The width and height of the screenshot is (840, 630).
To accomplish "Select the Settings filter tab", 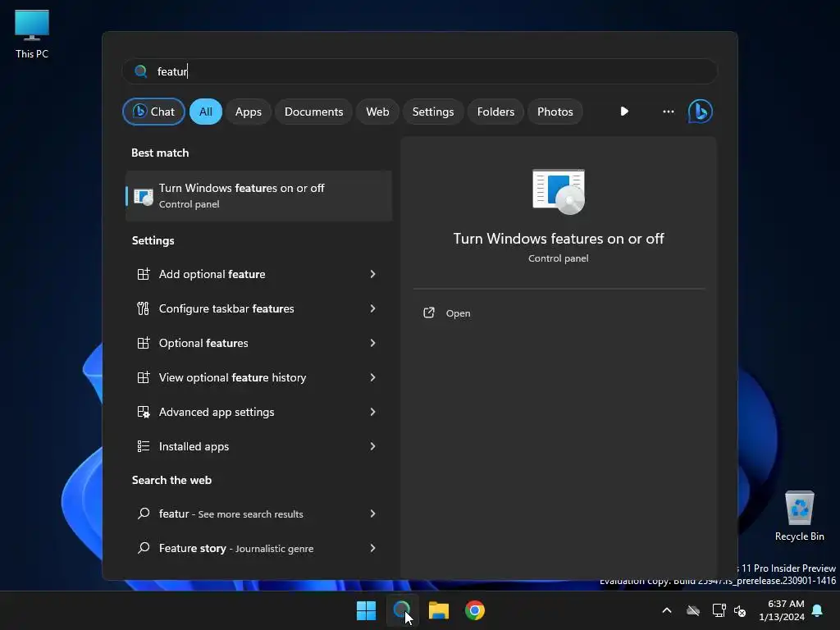I will click(x=433, y=112).
